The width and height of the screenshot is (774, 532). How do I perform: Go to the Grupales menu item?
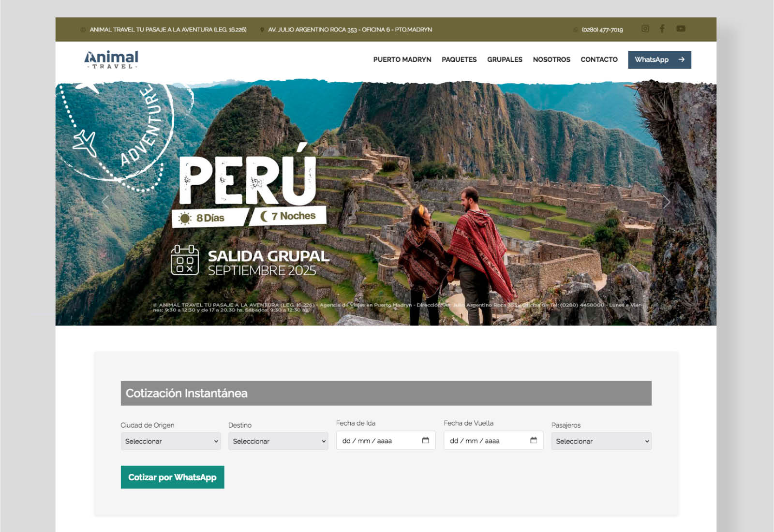tap(505, 59)
